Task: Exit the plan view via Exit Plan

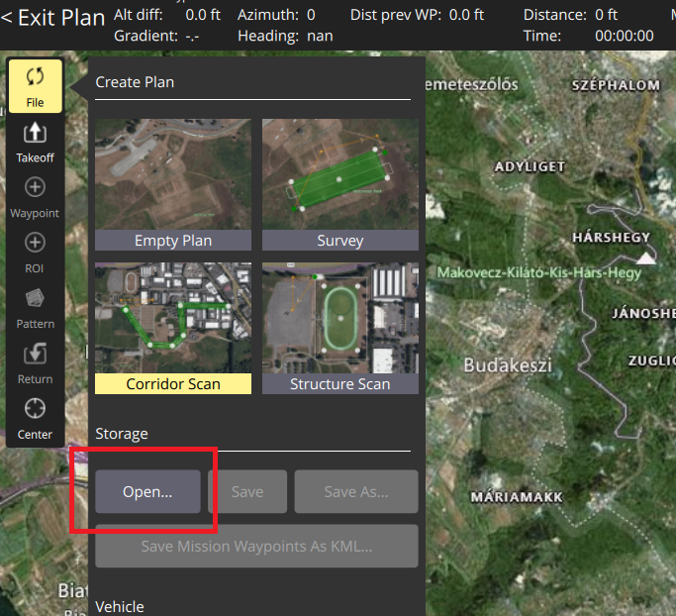Action: tap(53, 18)
